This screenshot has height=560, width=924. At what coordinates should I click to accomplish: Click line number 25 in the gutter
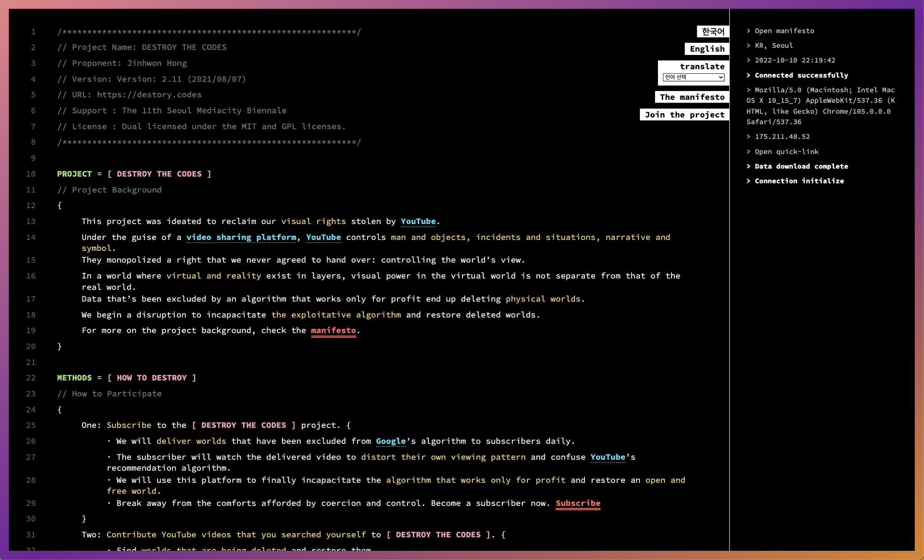pos(30,425)
